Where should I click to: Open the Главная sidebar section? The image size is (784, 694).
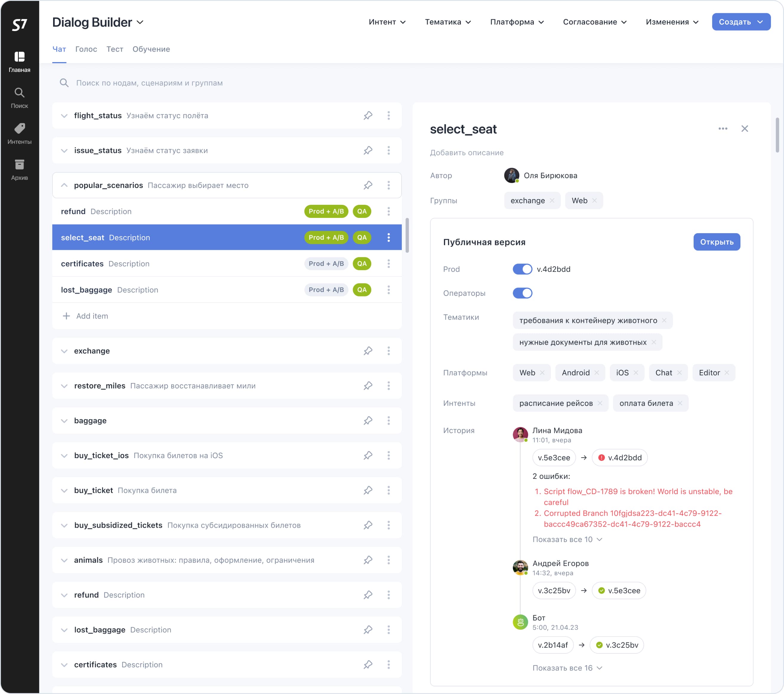20,62
